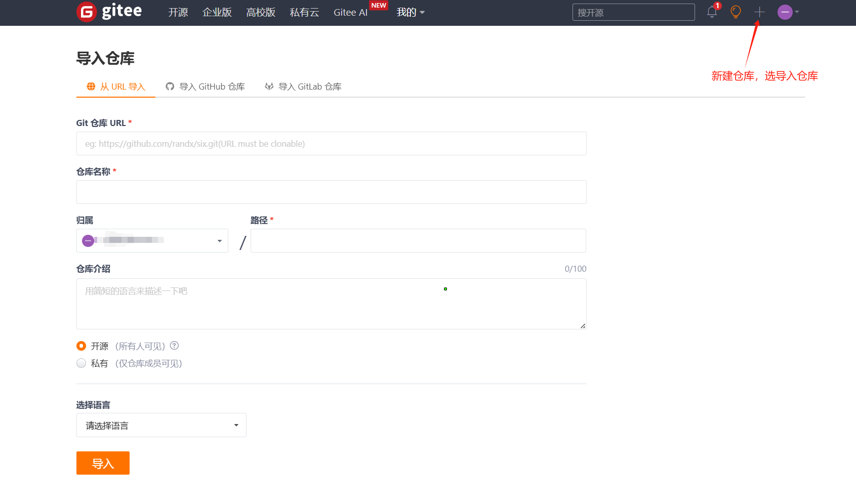Click the textarea resize handle
This screenshot has height=504, width=856.
583,326
